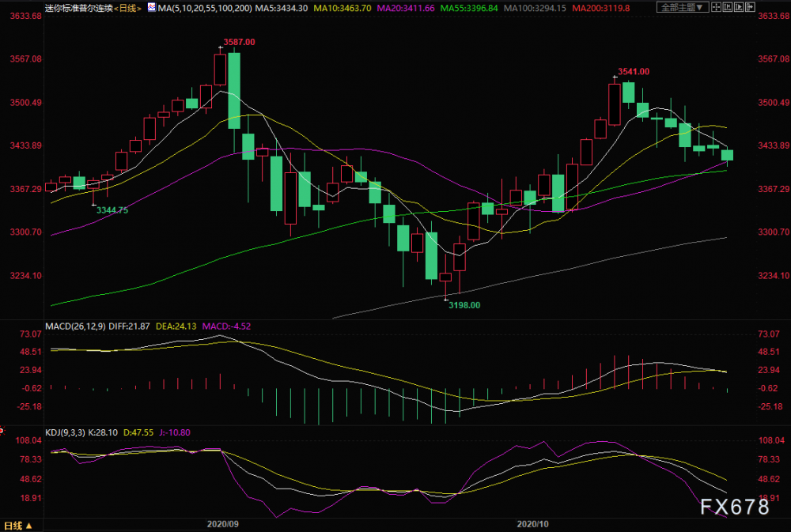Screen dimensions: 791x532
Task: Click the MA200:3119.8 red legend value
Action: [601, 8]
